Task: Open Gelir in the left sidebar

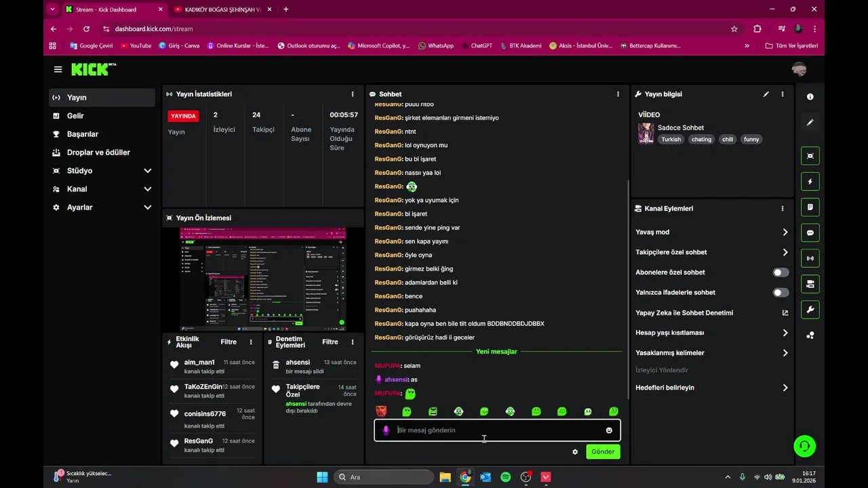Action: [102, 116]
